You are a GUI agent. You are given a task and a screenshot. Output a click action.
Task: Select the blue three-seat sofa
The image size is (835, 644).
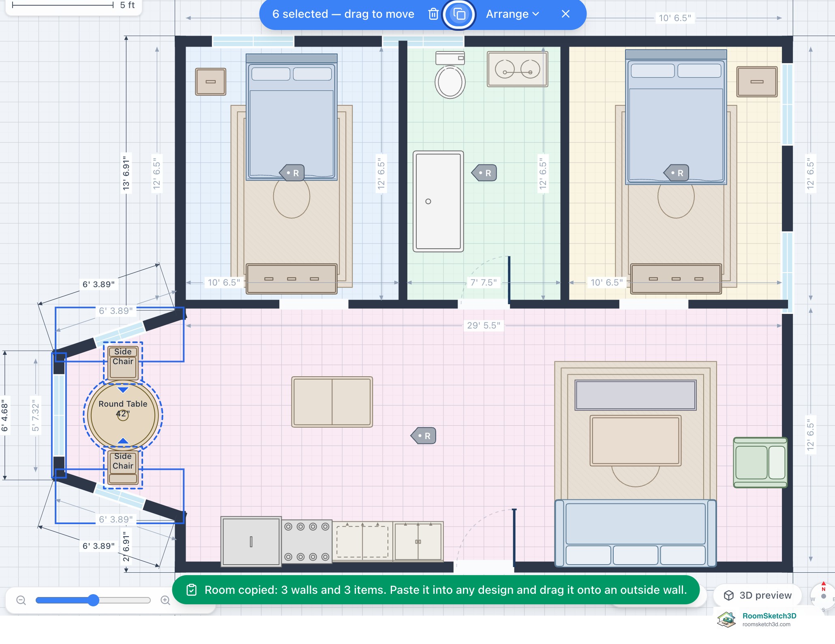(636, 533)
